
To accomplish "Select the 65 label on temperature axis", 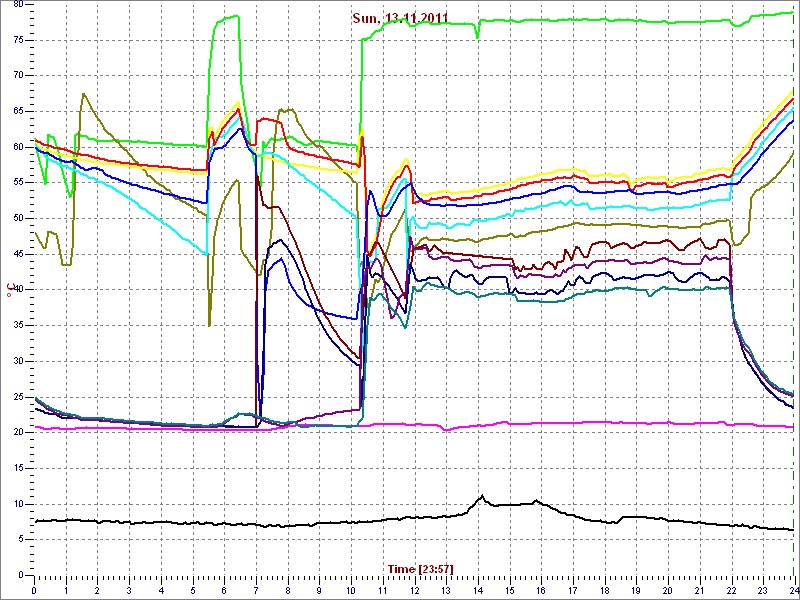I will tap(16, 111).
